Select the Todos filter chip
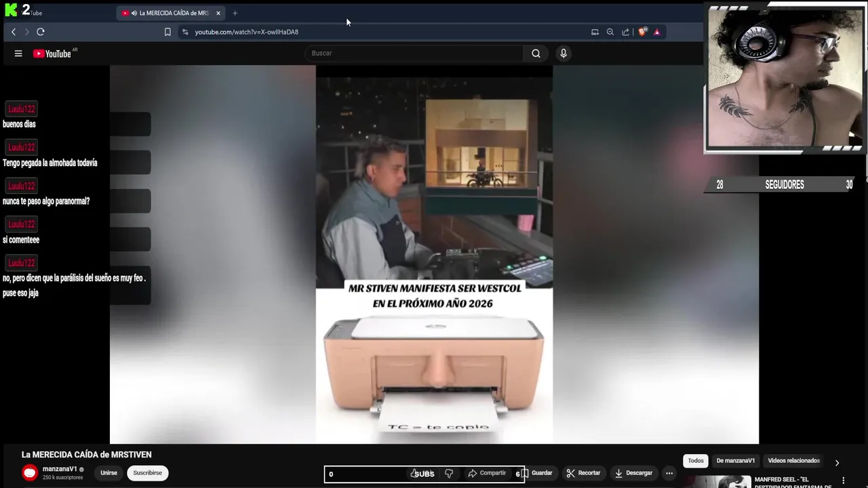The width and height of the screenshot is (868, 488). [696, 461]
